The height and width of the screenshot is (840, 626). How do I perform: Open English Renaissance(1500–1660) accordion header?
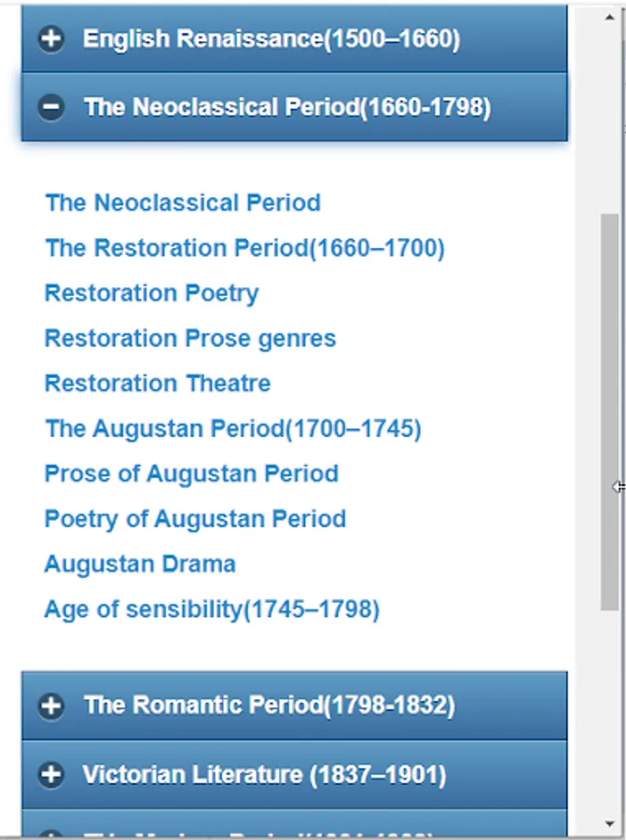(x=271, y=39)
